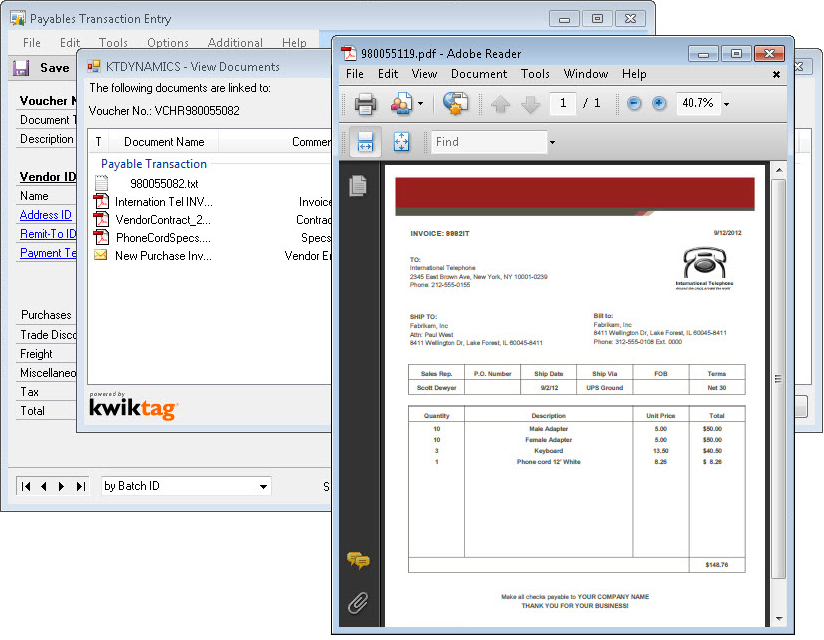Open Tools menu in Adobe Reader
Viewport: 824px width, 640px height.
(x=535, y=74)
